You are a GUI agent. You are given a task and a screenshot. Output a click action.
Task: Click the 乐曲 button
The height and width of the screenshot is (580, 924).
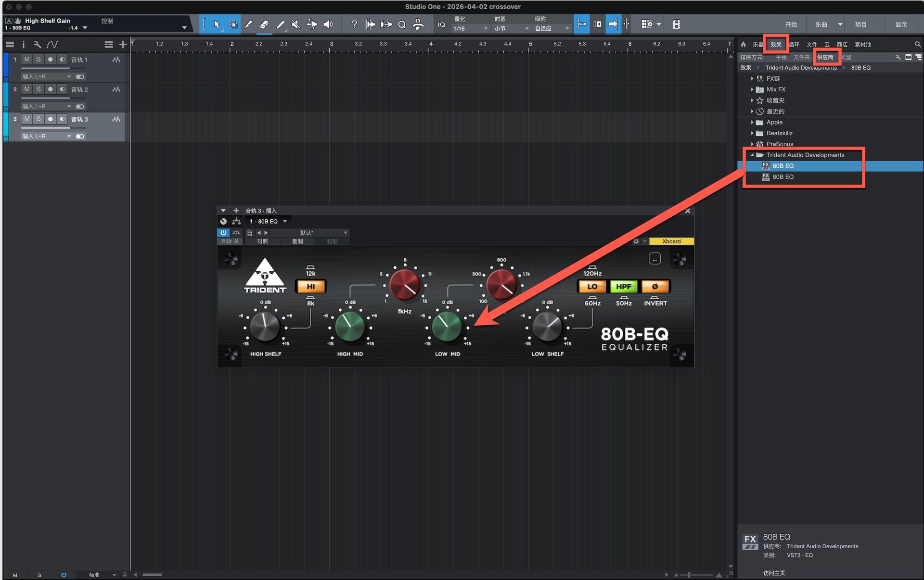821,25
